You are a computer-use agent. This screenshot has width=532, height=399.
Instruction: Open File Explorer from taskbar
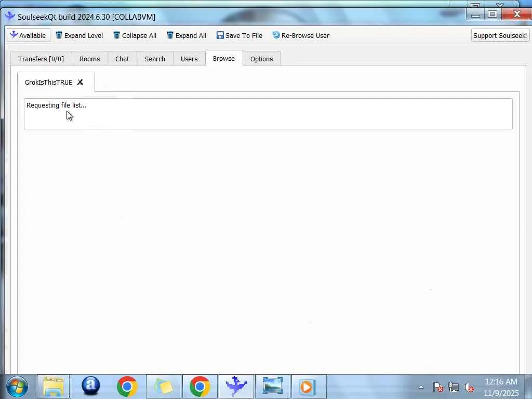(54, 387)
